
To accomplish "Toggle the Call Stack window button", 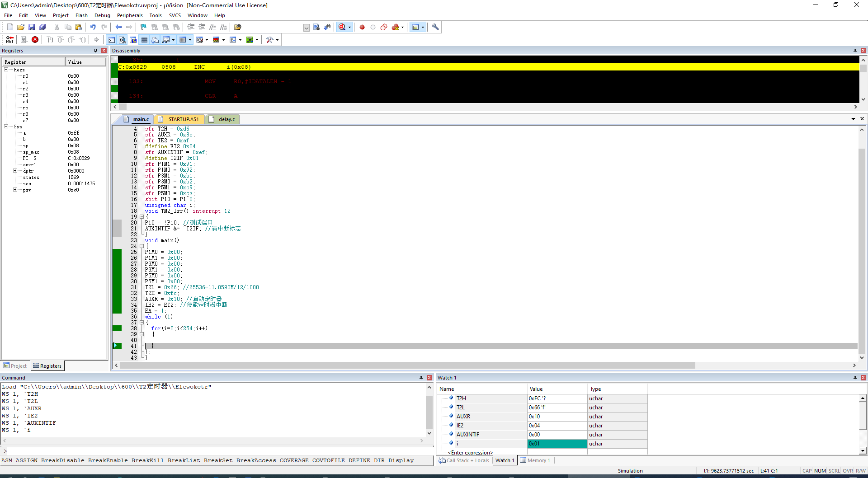I will pos(155,40).
